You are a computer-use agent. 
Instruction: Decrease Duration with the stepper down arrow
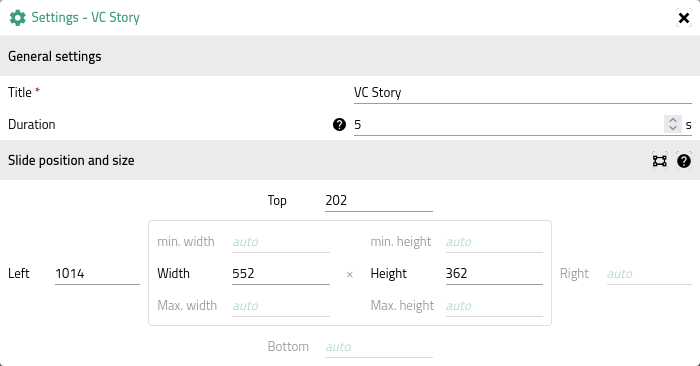point(673,128)
